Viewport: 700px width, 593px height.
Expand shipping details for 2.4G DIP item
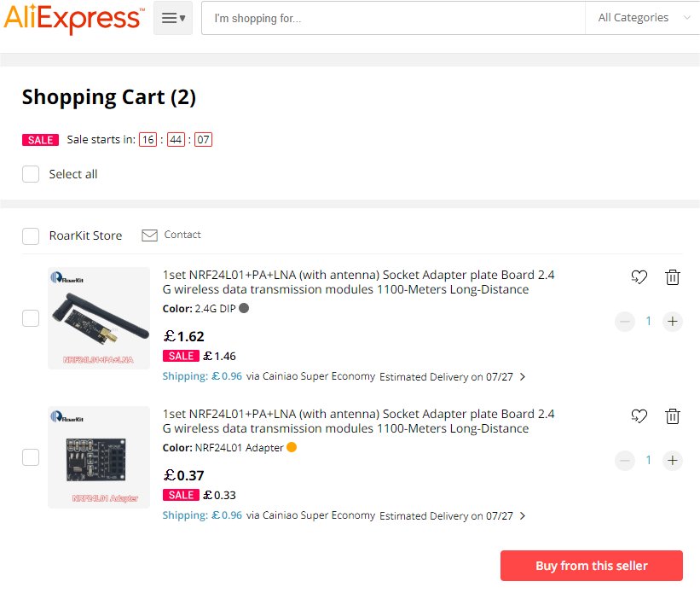click(523, 376)
